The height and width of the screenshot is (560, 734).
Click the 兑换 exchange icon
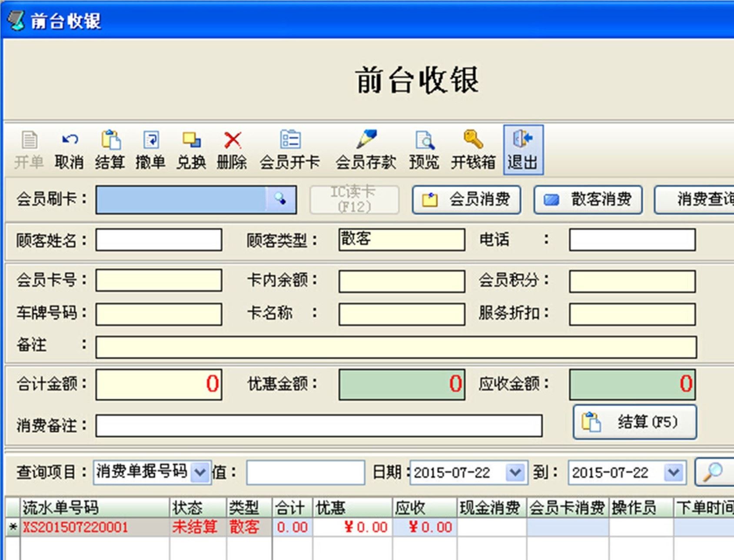pos(191,140)
